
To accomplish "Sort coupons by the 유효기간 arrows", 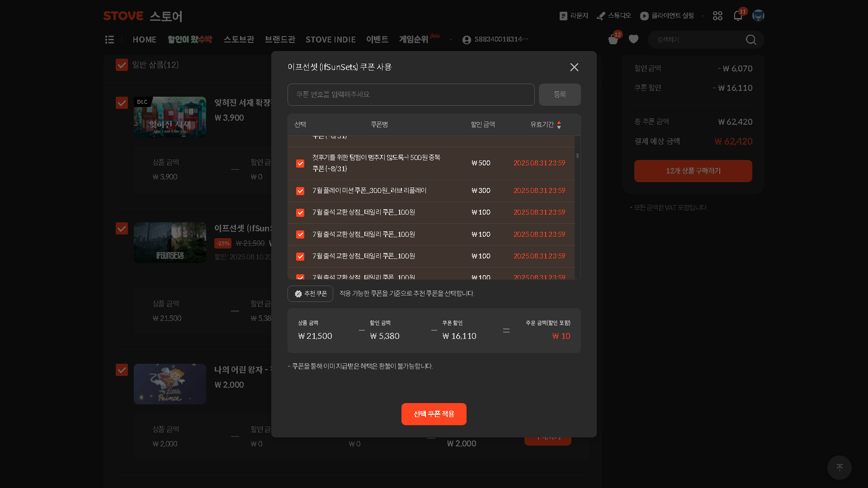I will 559,125.
